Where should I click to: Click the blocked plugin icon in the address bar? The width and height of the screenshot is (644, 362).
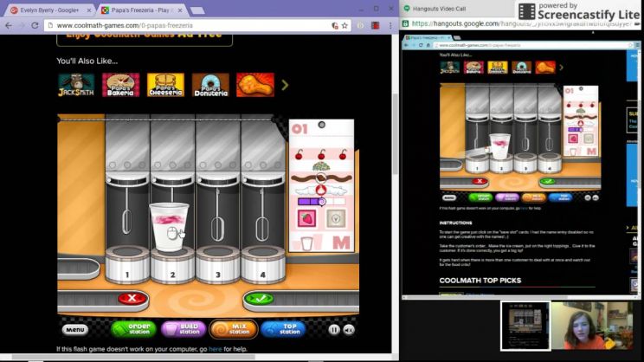[x=335, y=25]
